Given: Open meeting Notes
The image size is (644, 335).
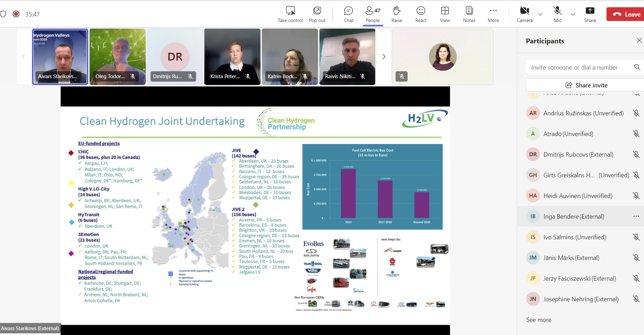Looking at the screenshot, I should [x=469, y=14].
